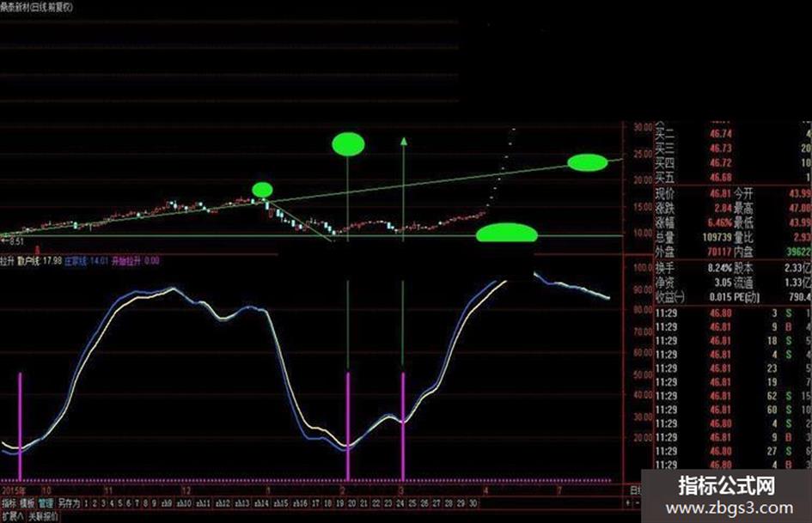This screenshot has width=812, height=523.
Task: Select the zh13 template tab
Action: coord(242,503)
